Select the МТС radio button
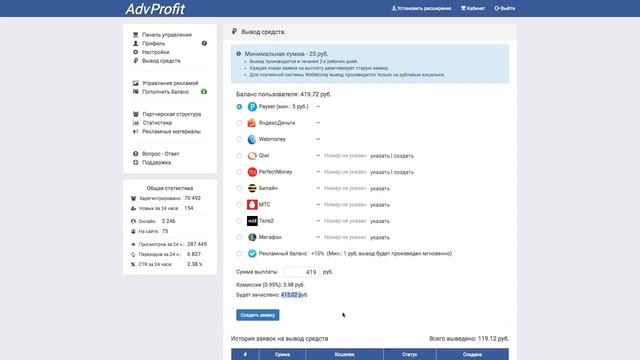Image resolution: width=640 pixels, height=360 pixels. 239,204
